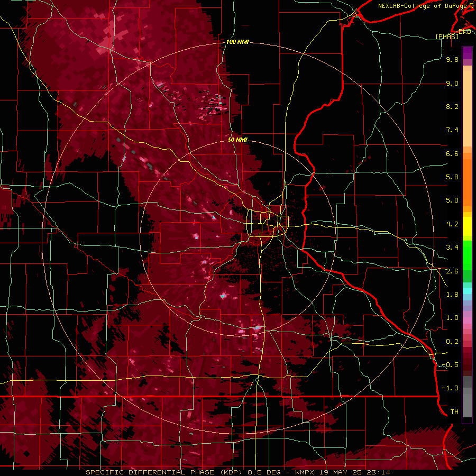Select the 4.2 color scale value

tap(452, 224)
